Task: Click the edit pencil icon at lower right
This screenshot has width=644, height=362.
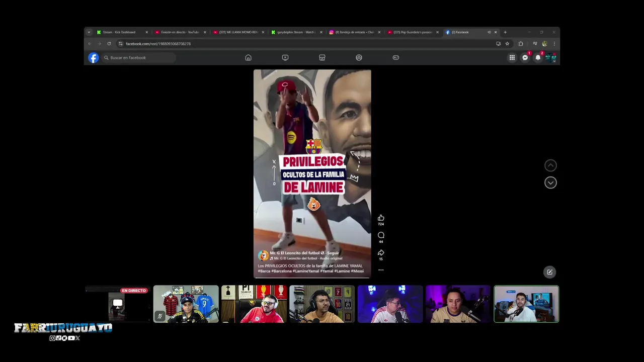Action: click(x=549, y=272)
